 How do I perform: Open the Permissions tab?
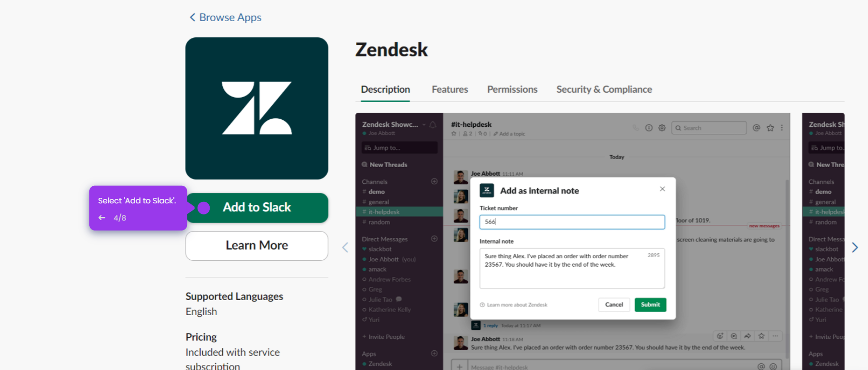click(x=512, y=89)
